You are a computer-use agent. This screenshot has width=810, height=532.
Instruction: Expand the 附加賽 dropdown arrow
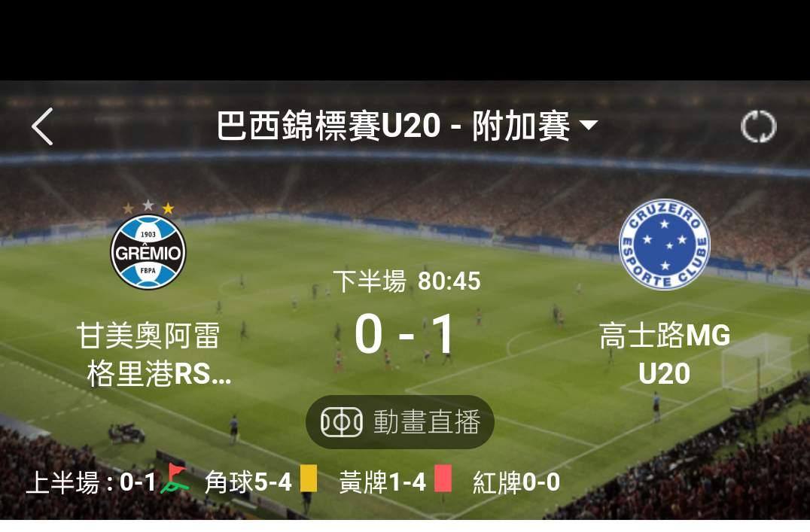coord(589,125)
